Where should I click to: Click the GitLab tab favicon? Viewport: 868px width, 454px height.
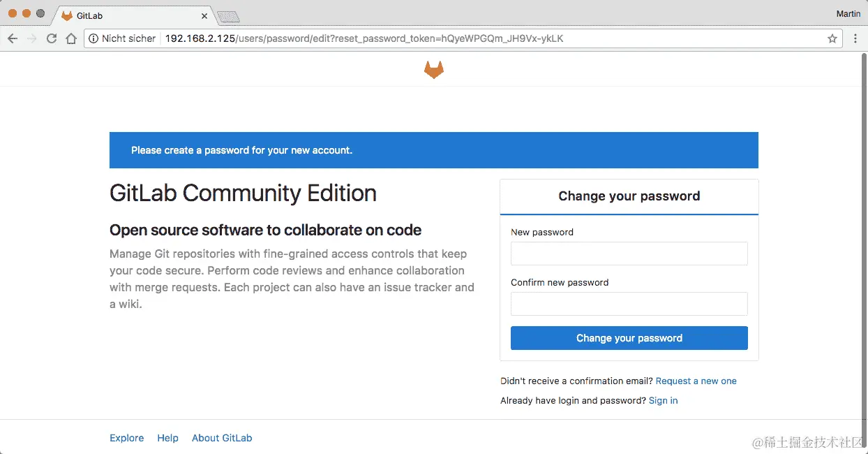pos(67,15)
